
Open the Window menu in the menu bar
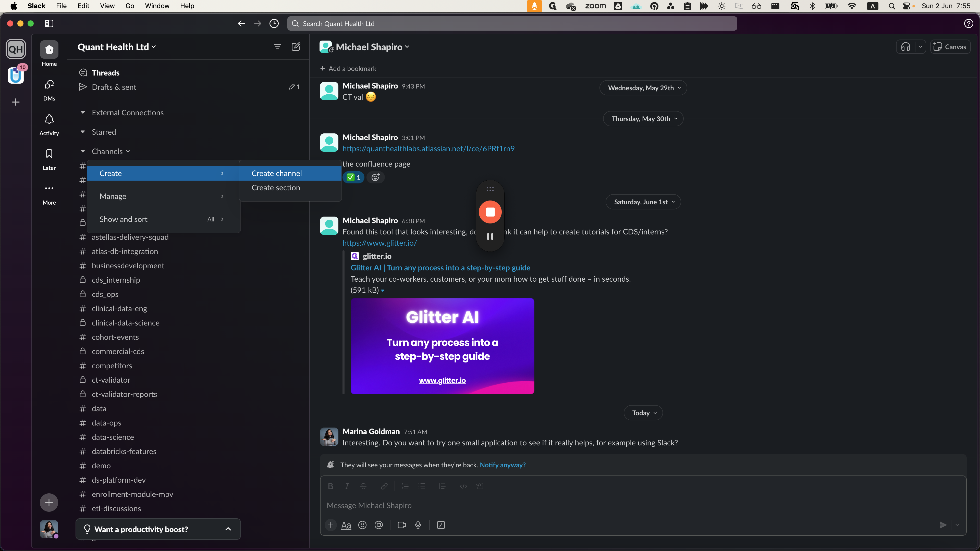[157, 6]
